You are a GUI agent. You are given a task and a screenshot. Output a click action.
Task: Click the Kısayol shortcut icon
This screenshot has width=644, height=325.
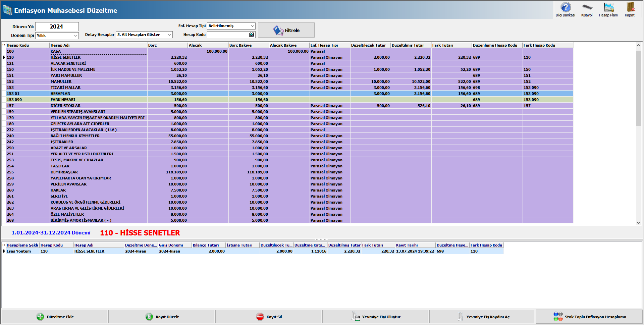(587, 9)
